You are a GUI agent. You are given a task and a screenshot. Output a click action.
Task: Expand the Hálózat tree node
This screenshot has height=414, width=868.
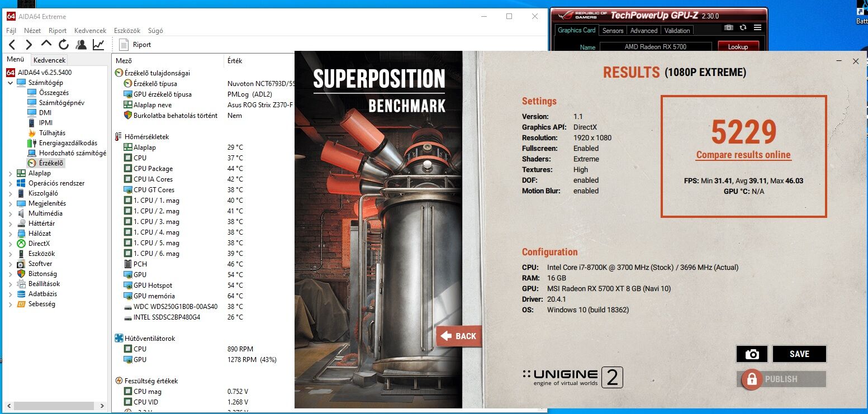(x=11, y=234)
